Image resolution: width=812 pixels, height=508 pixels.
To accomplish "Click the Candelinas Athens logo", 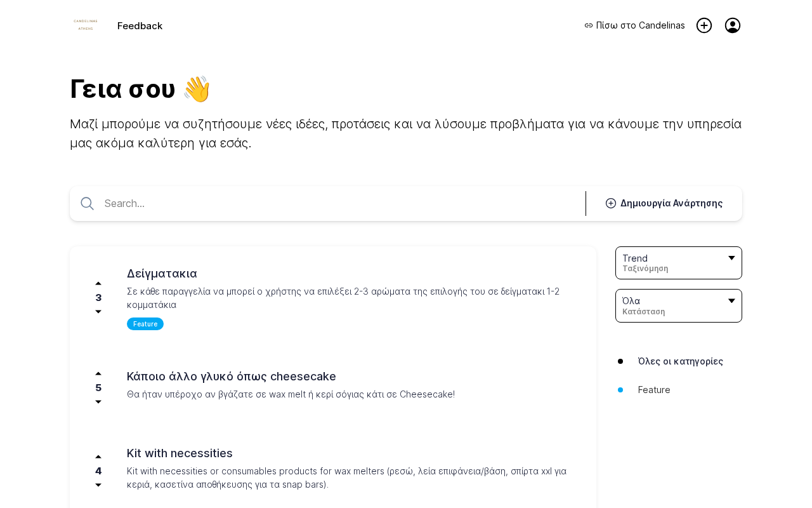I will pos(86,25).
